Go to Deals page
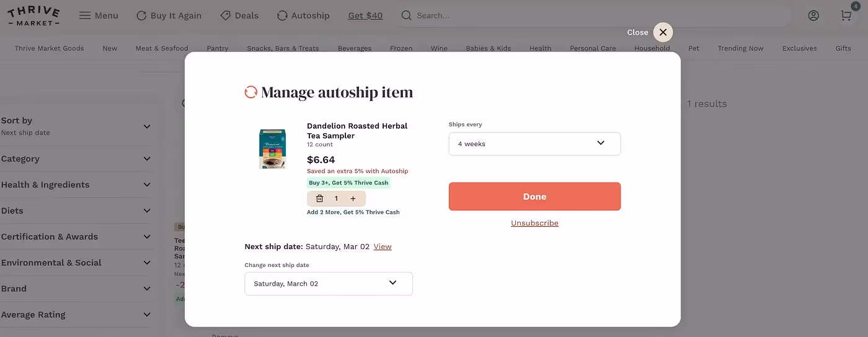Viewport: 868px width, 337px height. click(x=239, y=15)
